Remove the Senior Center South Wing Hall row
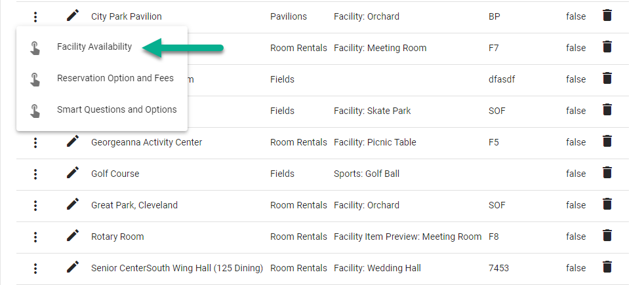644x285 pixels. coord(607,267)
